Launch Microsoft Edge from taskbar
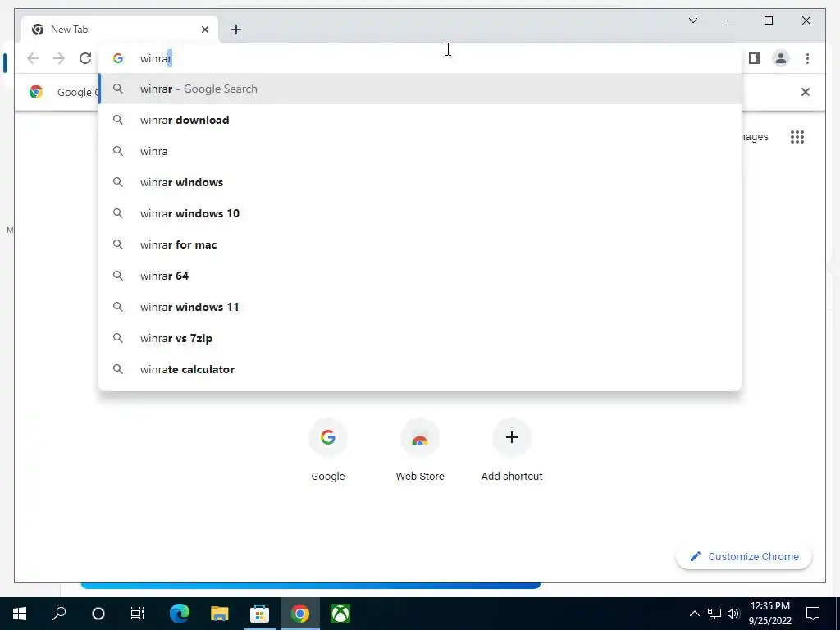Screen dimensions: 840x630 (x=180, y=614)
